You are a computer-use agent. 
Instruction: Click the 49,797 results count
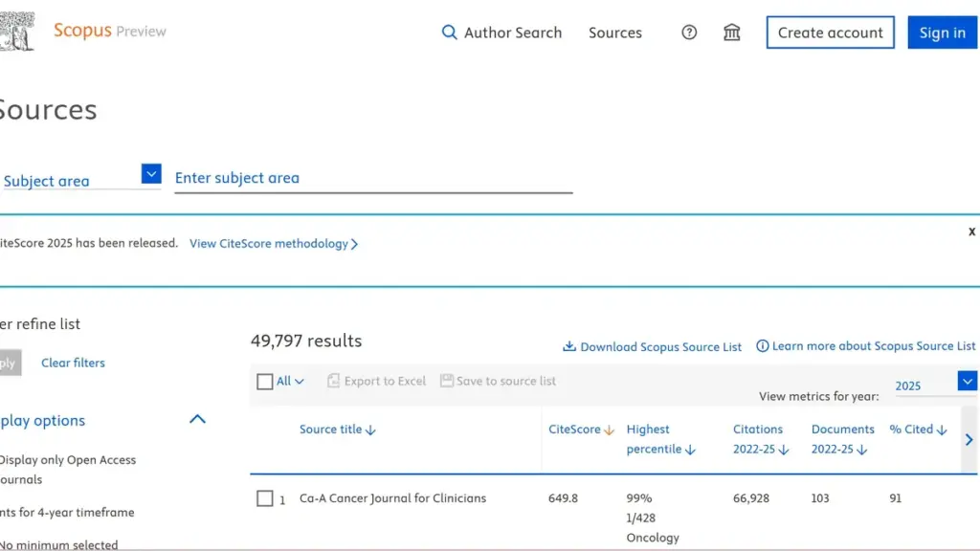click(306, 342)
